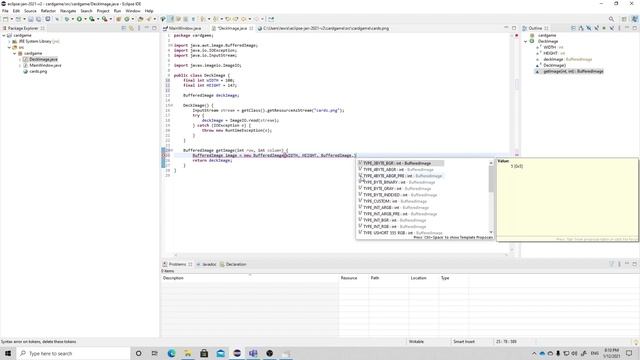Click the New Java Package icon
Image resolution: width=640 pixels, height=360 pixels.
[x=118, y=19]
